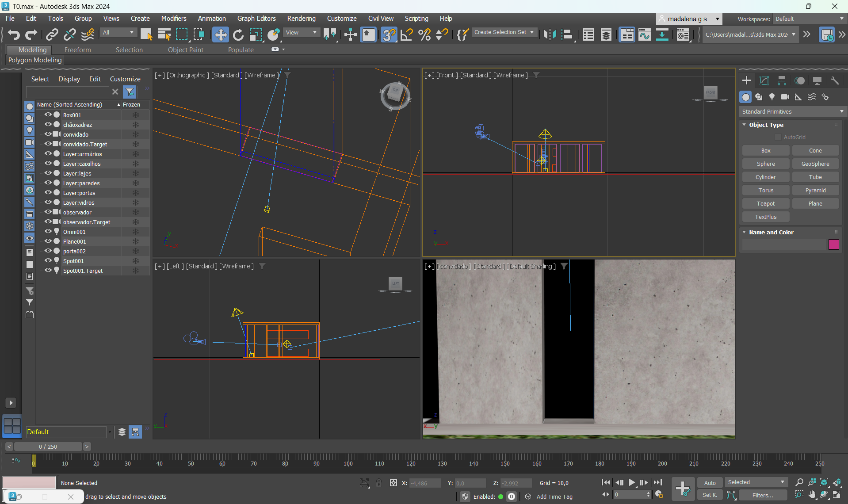The width and height of the screenshot is (848, 504).
Task: Switch to Cameras category in Create panel
Action: point(785,97)
